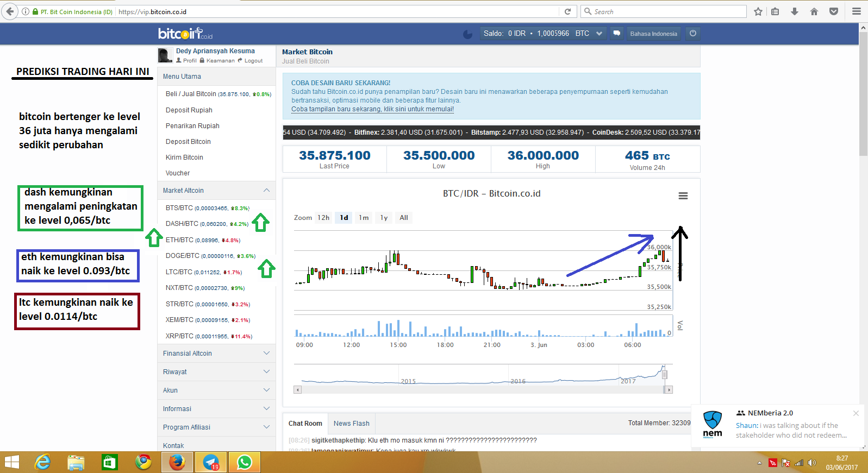Toggle night mode with the moon icon
Viewport: 868px width, 473px height.
tap(467, 34)
